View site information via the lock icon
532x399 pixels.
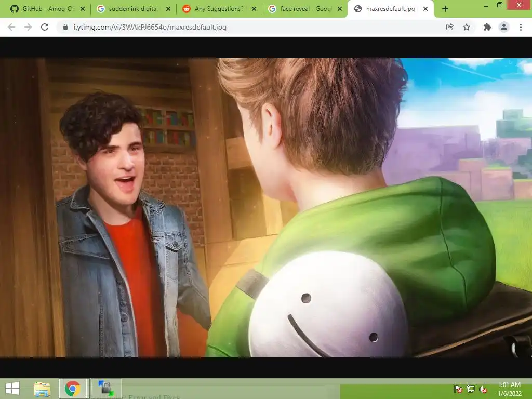pyautogui.click(x=65, y=27)
